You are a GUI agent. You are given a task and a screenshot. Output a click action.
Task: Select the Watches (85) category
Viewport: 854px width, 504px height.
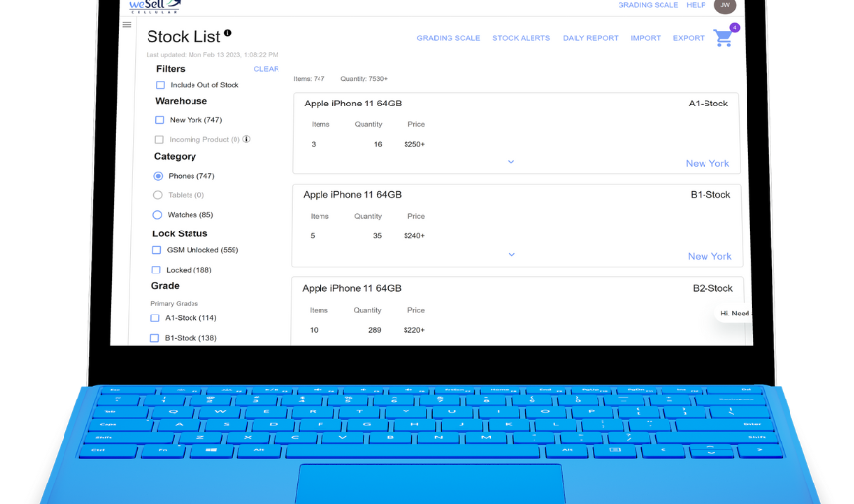point(157,215)
